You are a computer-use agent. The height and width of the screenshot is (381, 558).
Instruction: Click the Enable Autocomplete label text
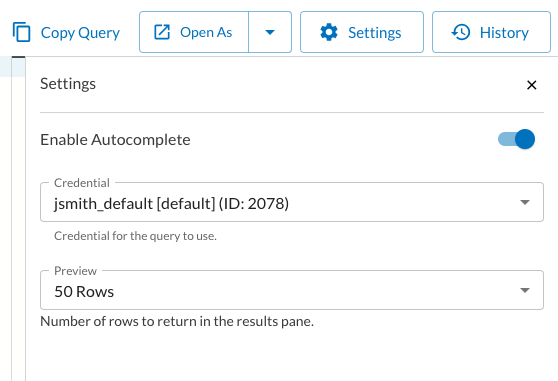pyautogui.click(x=115, y=139)
